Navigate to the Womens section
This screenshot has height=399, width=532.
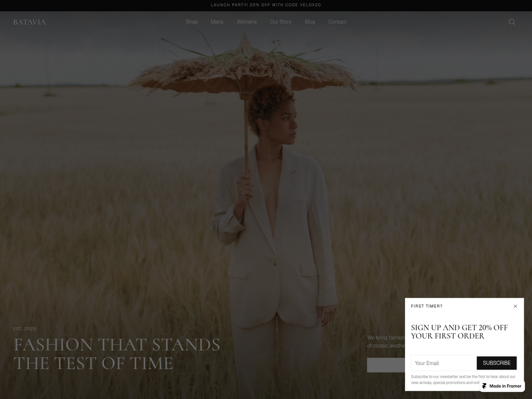click(247, 22)
